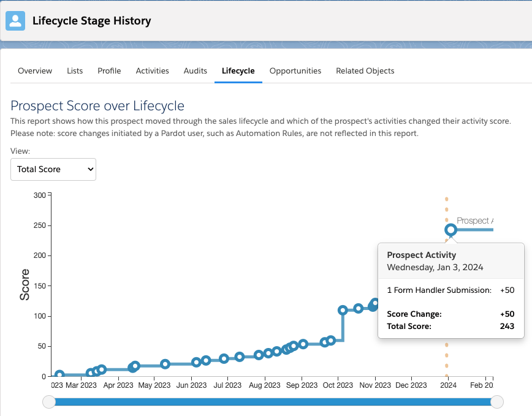Image resolution: width=532 pixels, height=416 pixels.
Task: Go to the Profile tab
Action: pyautogui.click(x=109, y=71)
